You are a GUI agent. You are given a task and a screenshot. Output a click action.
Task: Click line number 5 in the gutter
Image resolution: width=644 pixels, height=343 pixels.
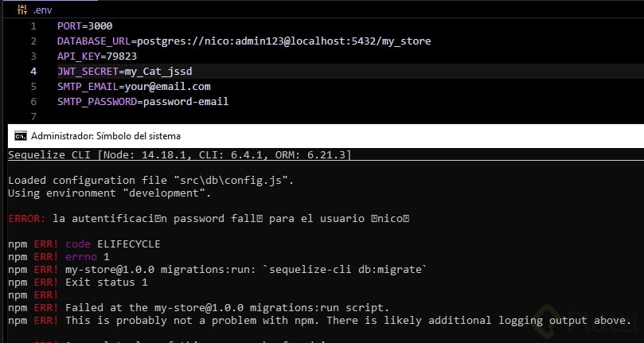[x=33, y=86]
